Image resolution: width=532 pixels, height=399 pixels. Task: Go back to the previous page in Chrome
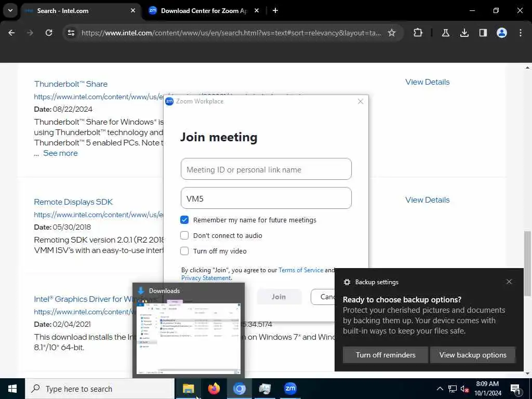(11, 33)
